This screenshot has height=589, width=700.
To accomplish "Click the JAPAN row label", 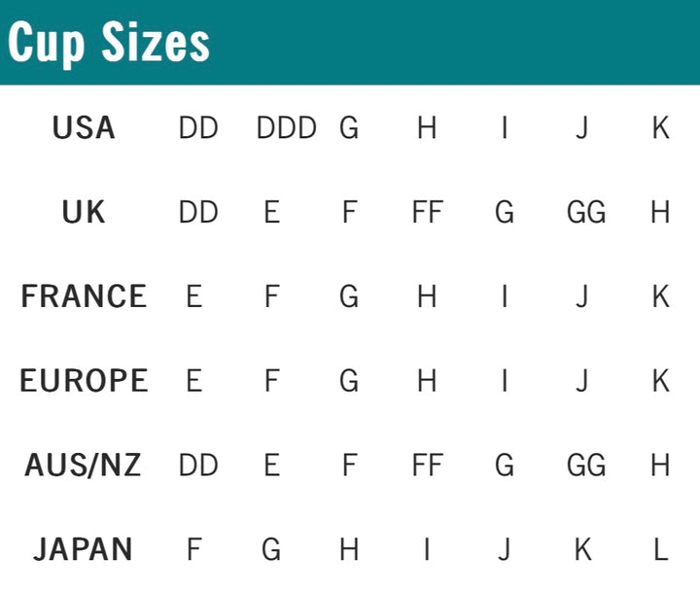I will pyautogui.click(x=84, y=550).
